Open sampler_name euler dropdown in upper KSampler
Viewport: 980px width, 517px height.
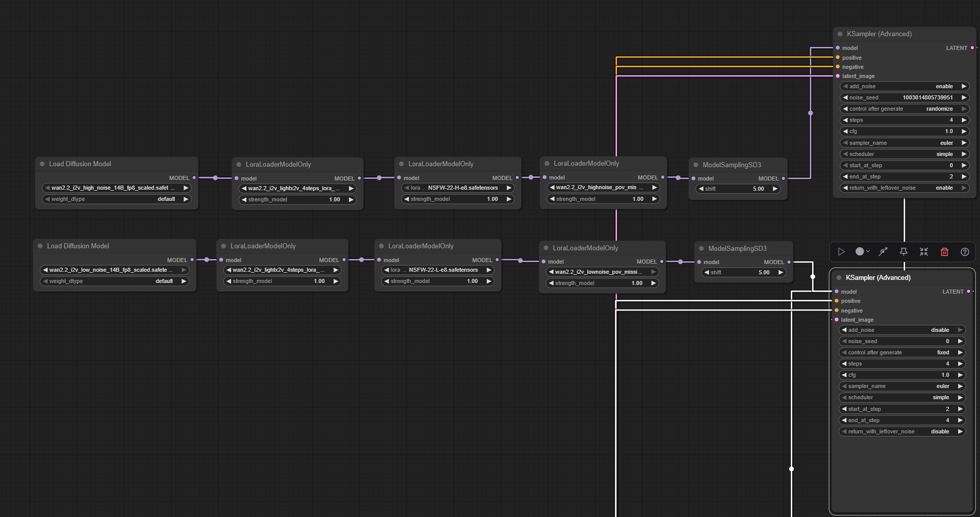tap(904, 143)
